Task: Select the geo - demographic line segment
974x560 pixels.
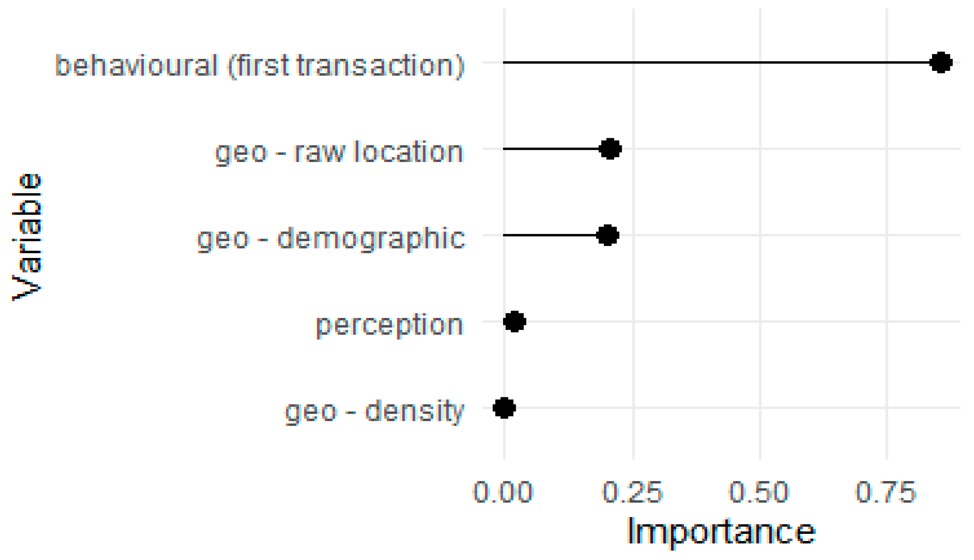Action: pyautogui.click(x=549, y=235)
